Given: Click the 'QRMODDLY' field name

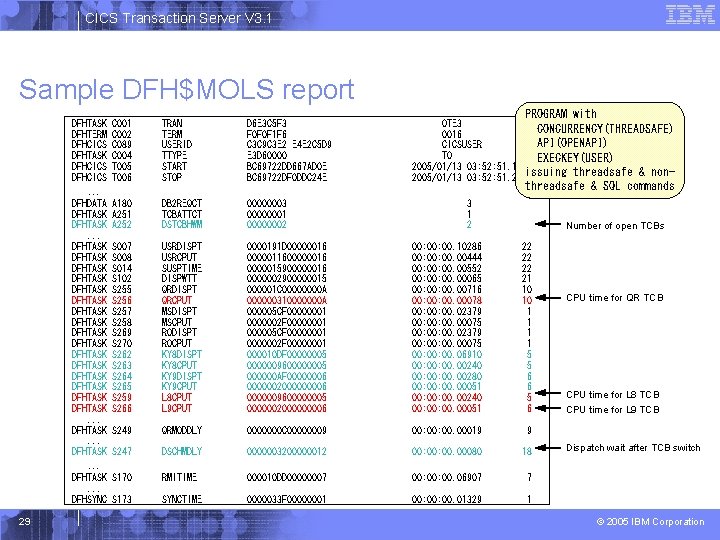Looking at the screenshot, I should (182, 430).
